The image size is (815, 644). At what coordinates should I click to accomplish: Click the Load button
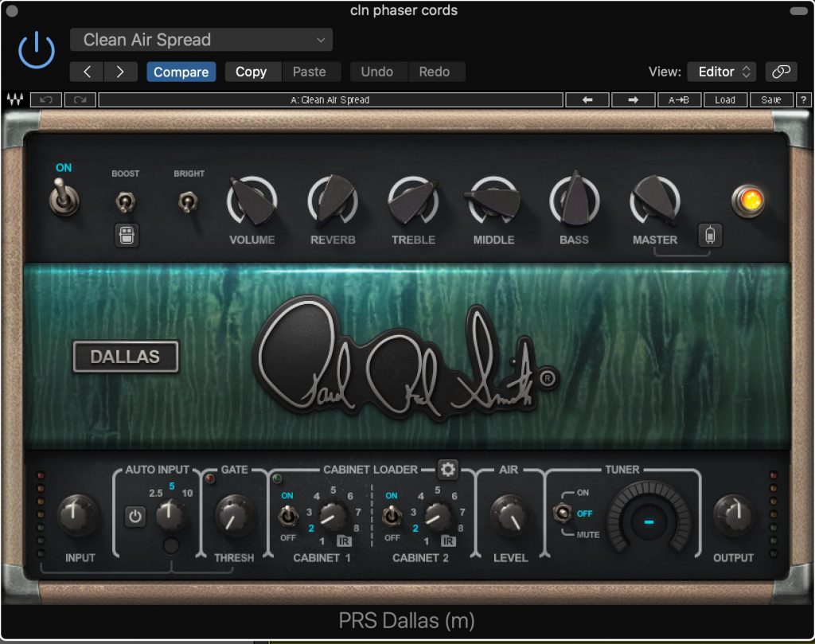coord(725,100)
